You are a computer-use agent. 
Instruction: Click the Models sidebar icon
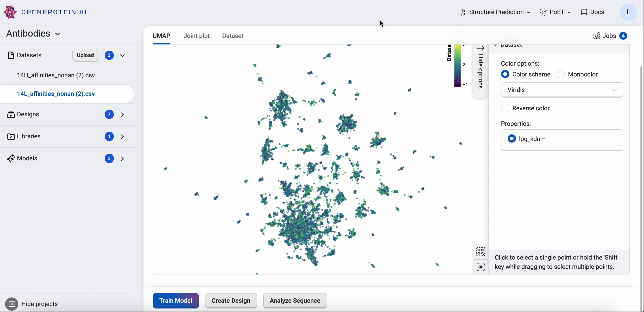[x=11, y=158]
